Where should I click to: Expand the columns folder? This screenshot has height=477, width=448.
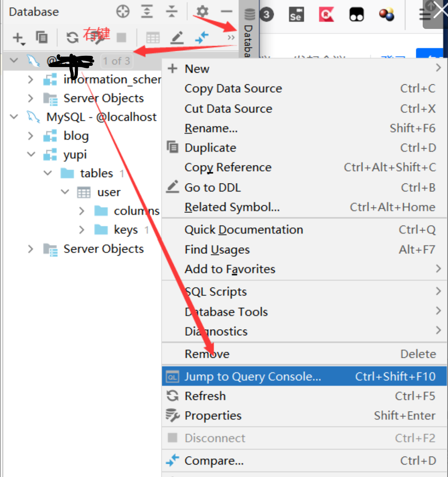pyautogui.click(x=81, y=211)
